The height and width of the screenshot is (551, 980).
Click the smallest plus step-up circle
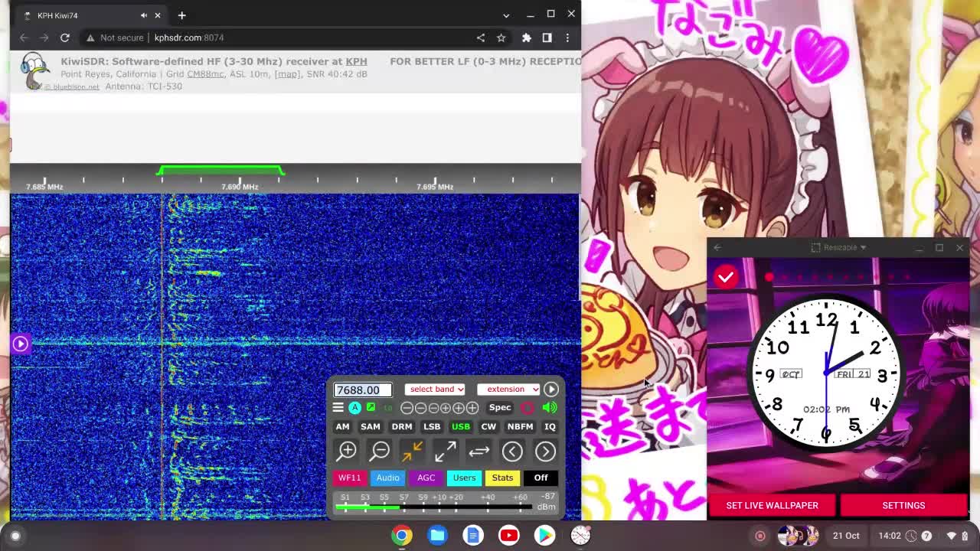tap(446, 409)
